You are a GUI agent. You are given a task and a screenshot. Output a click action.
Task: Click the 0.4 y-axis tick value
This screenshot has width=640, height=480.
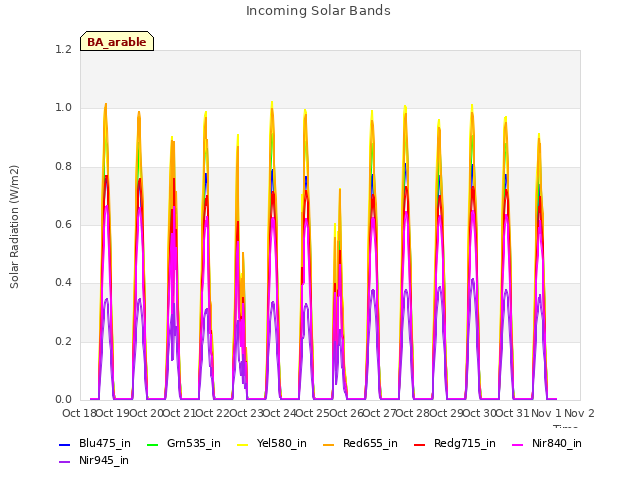coord(64,282)
